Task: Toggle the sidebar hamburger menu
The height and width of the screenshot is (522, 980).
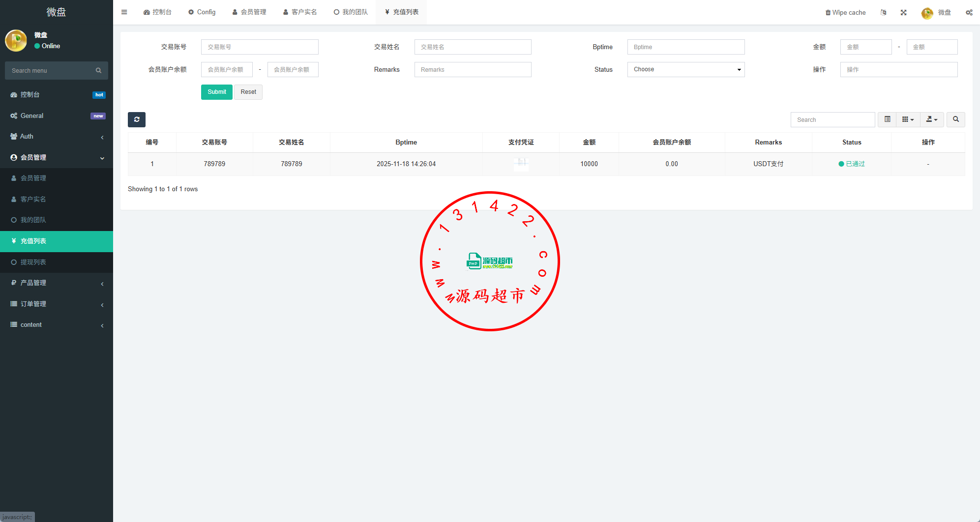Action: click(124, 12)
